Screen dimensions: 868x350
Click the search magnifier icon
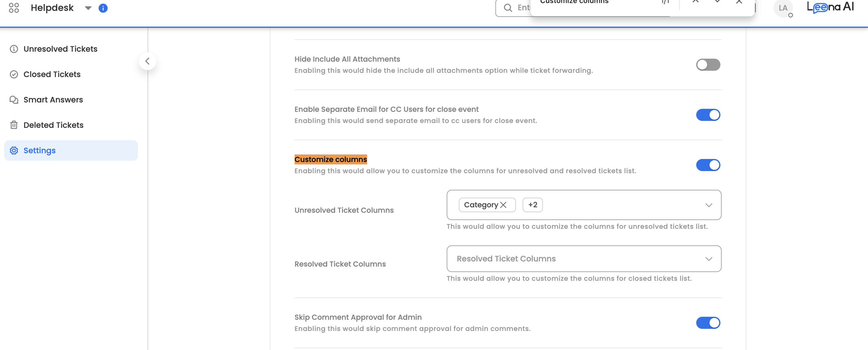(x=508, y=8)
